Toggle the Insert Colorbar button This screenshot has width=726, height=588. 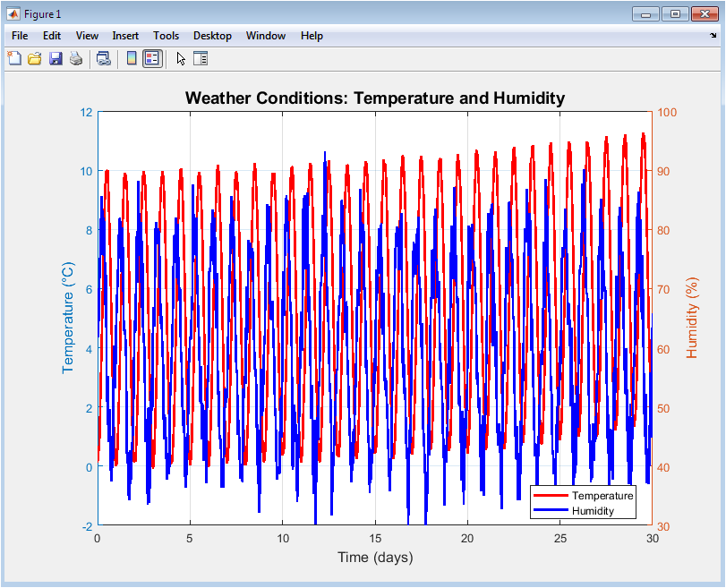pyautogui.click(x=132, y=59)
